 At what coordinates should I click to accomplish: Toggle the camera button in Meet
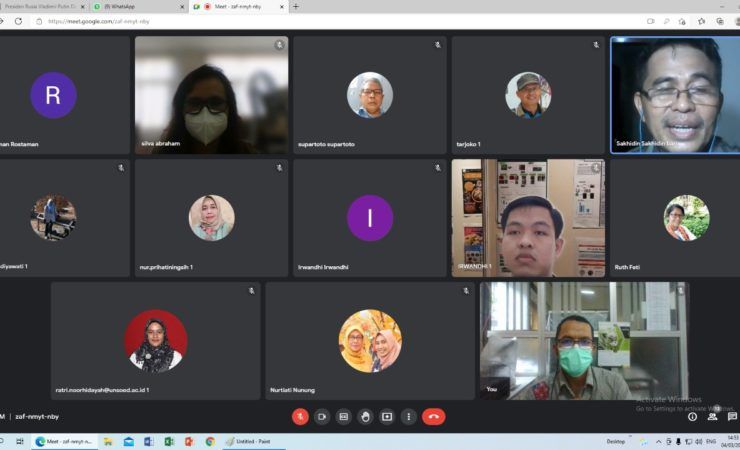point(322,417)
